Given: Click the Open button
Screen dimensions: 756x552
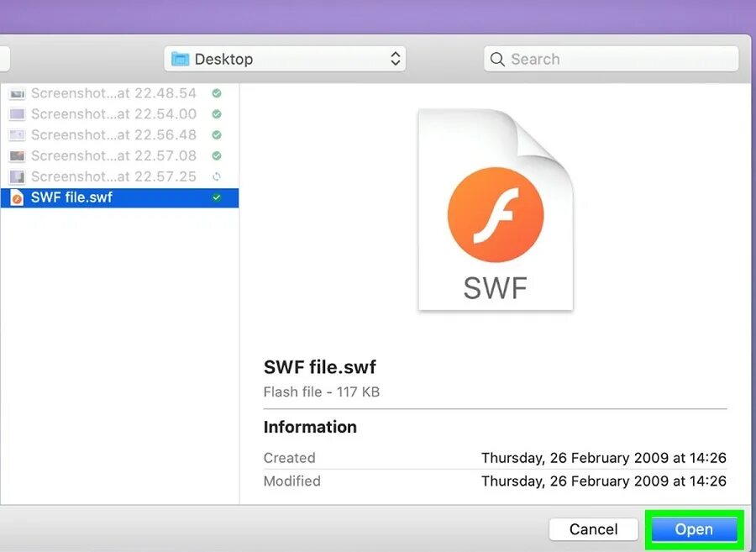Looking at the screenshot, I should tap(695, 529).
